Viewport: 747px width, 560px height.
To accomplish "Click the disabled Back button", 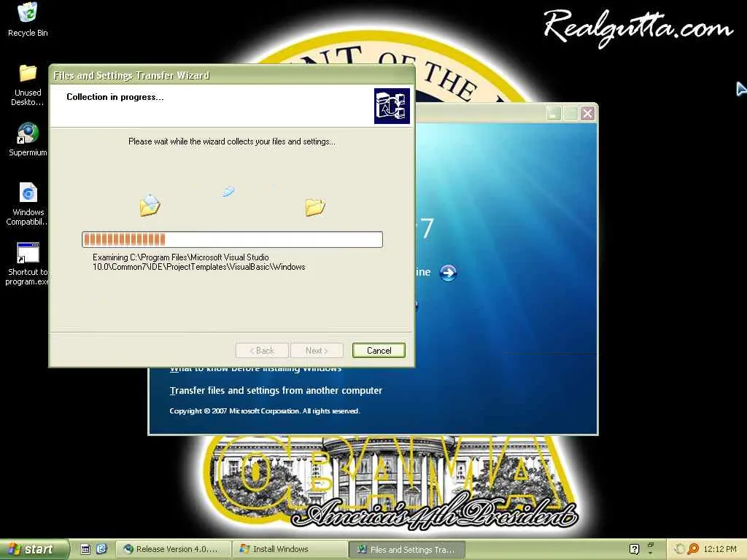I will 262,351.
